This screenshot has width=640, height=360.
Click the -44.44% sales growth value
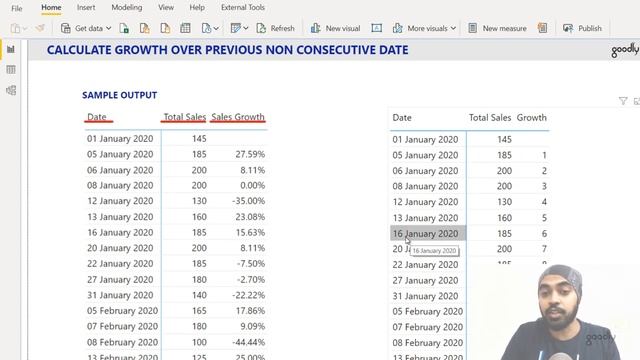pos(249,342)
